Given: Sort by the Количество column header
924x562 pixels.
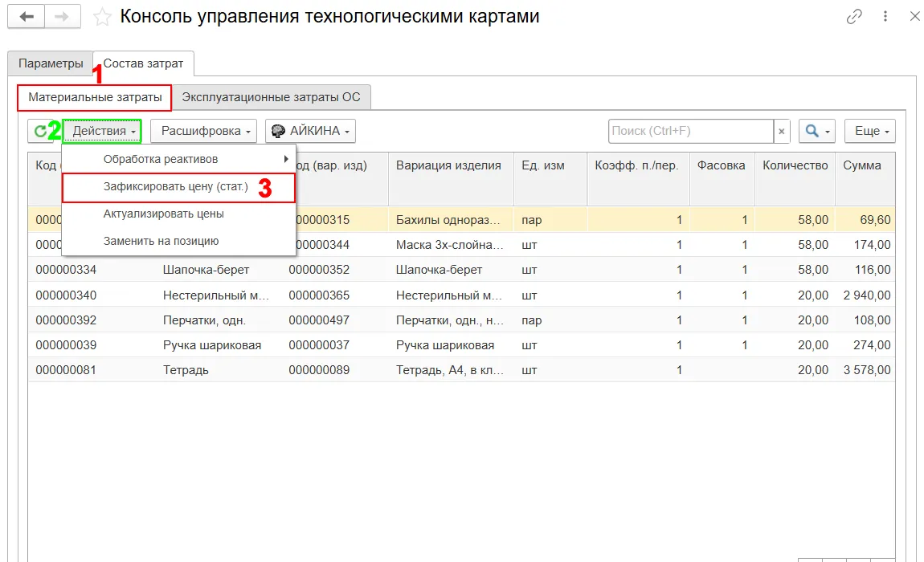Looking at the screenshot, I should (x=795, y=179).
